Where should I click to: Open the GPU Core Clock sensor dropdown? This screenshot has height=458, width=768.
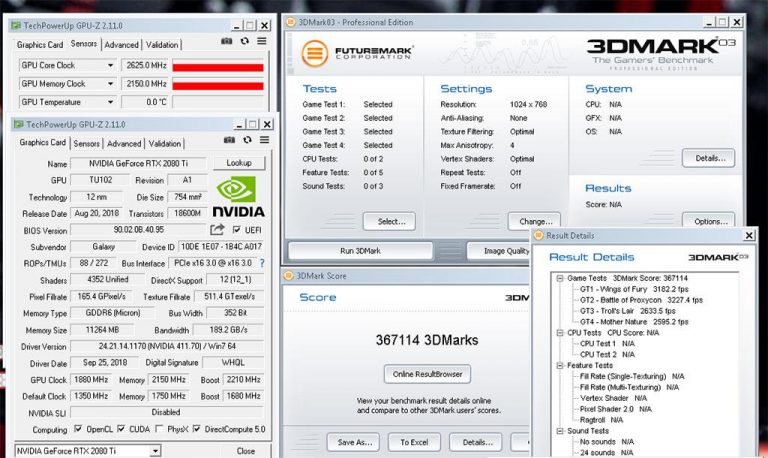click(x=110, y=65)
